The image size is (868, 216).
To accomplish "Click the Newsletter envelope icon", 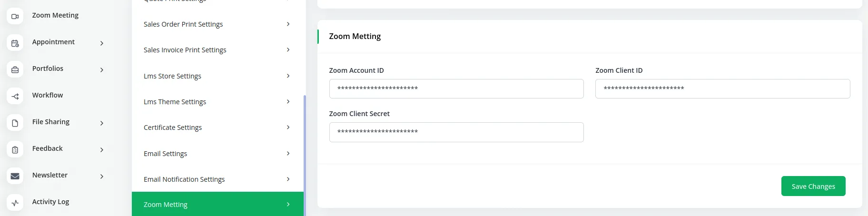I will 15,177.
